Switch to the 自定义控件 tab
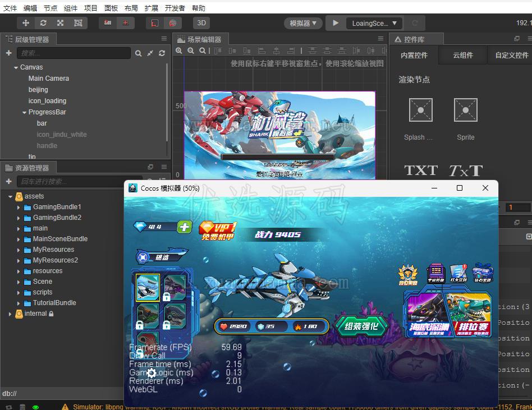This screenshot has width=532, height=410. [512, 56]
